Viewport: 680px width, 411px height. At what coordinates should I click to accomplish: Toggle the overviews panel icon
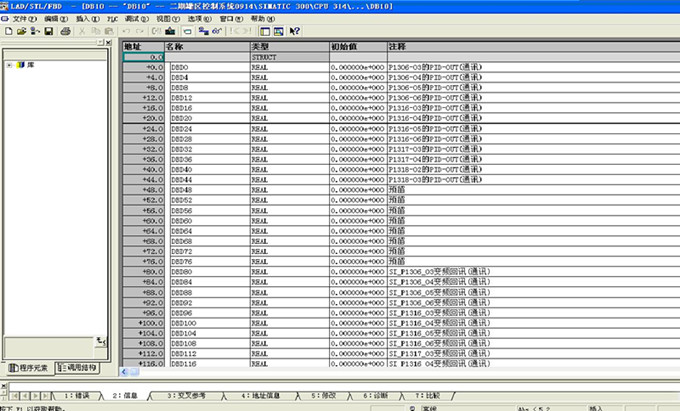[x=265, y=31]
